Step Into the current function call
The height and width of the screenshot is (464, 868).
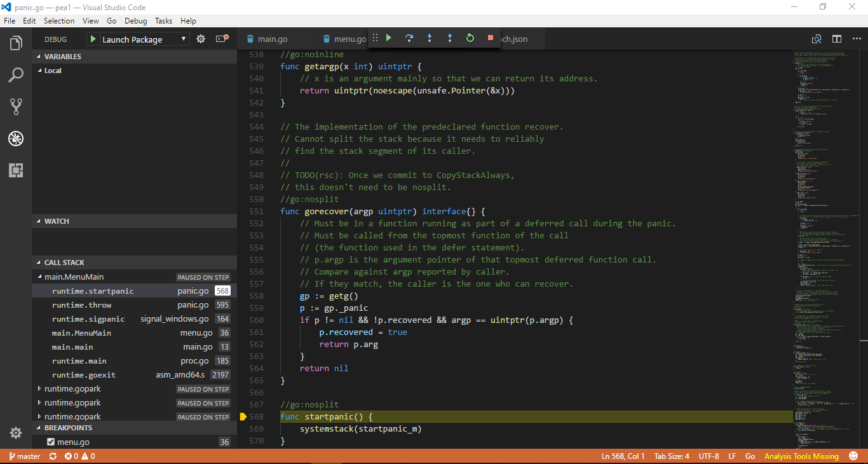coord(430,38)
